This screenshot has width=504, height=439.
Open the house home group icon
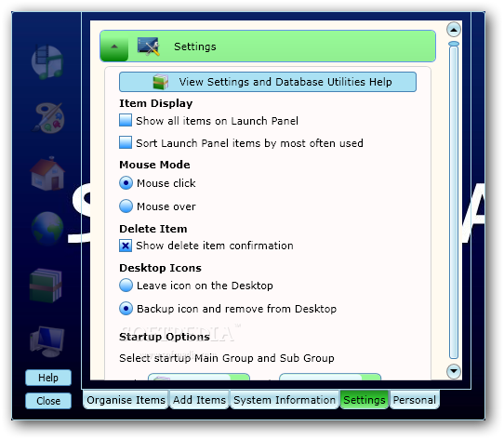click(x=47, y=173)
